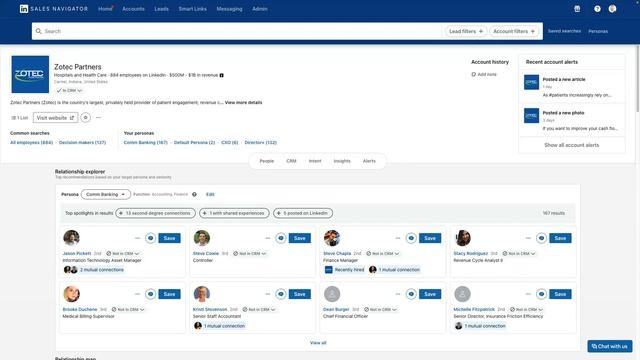Open Dean Burger's placeholder avatar
This screenshot has height=360, width=640.
[332, 294]
